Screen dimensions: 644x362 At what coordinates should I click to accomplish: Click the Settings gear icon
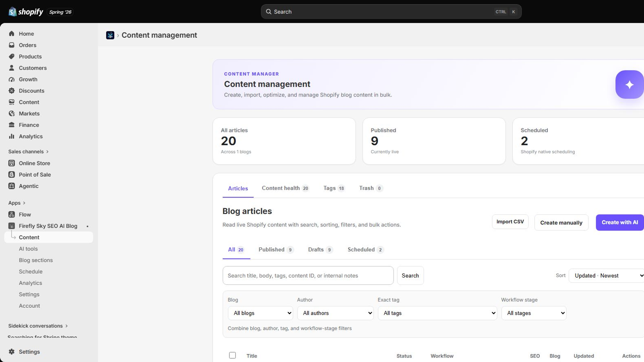coord(12,352)
